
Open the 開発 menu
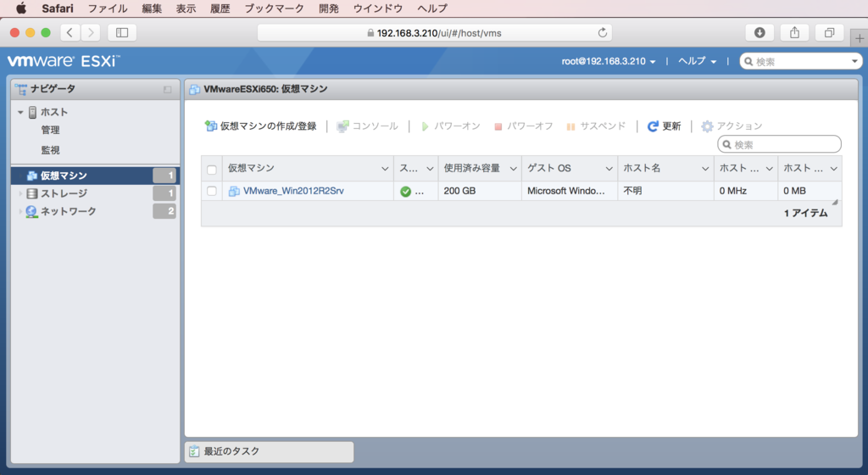[329, 8]
